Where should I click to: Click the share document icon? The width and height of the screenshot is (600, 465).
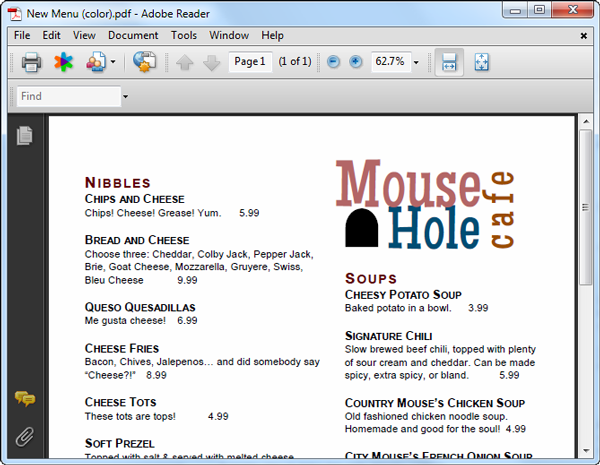click(x=95, y=62)
